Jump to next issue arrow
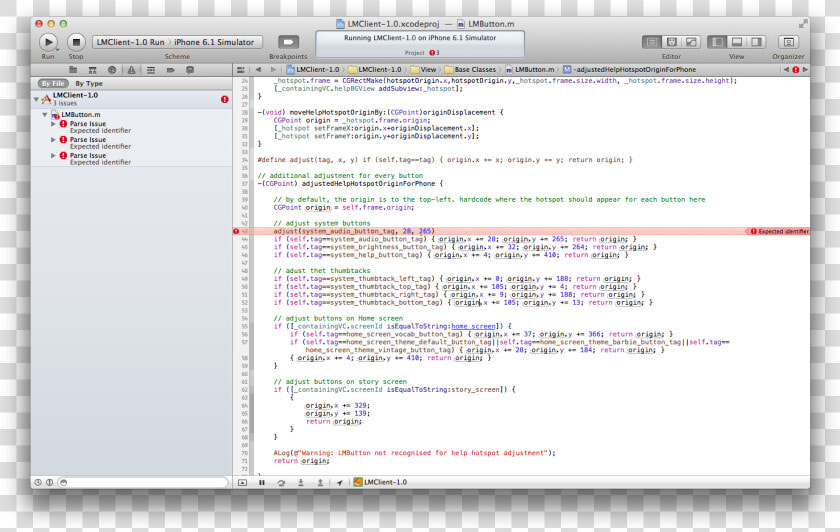The image size is (840, 532). (x=805, y=70)
